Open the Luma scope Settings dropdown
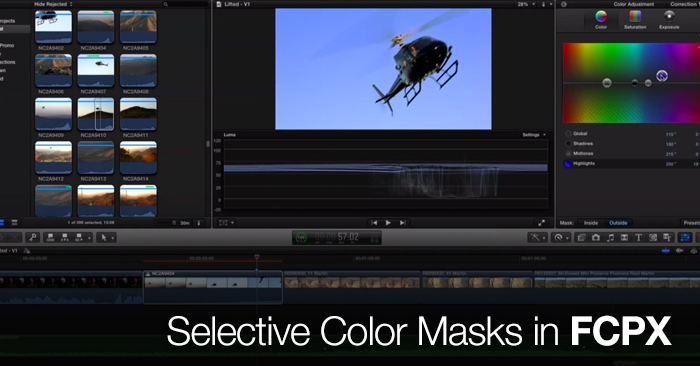The image size is (700, 366). pyautogui.click(x=534, y=135)
